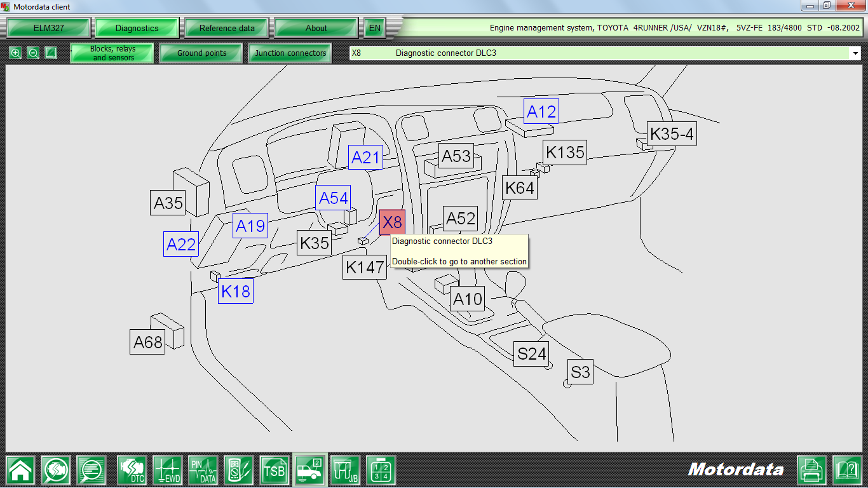Open the engine search icon
The image size is (868, 488).
56,470
